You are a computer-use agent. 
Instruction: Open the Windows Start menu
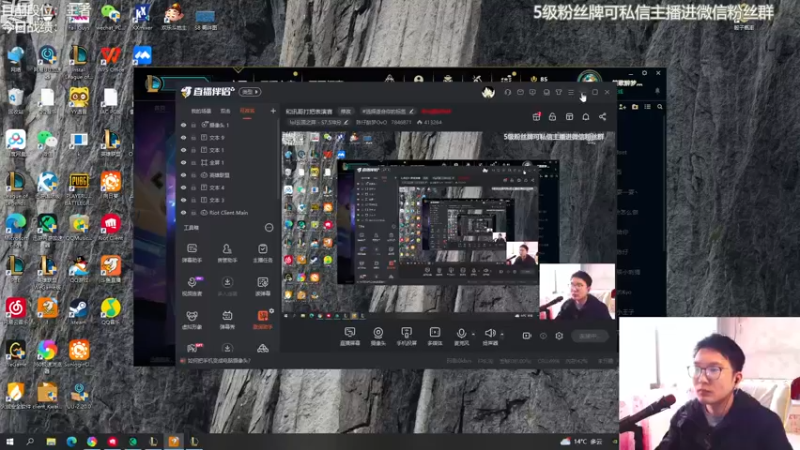point(10,441)
